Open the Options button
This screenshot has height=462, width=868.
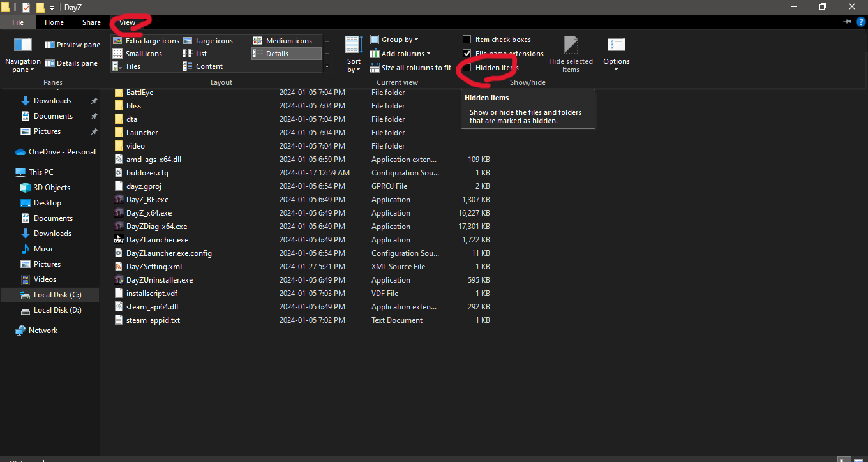(x=616, y=54)
